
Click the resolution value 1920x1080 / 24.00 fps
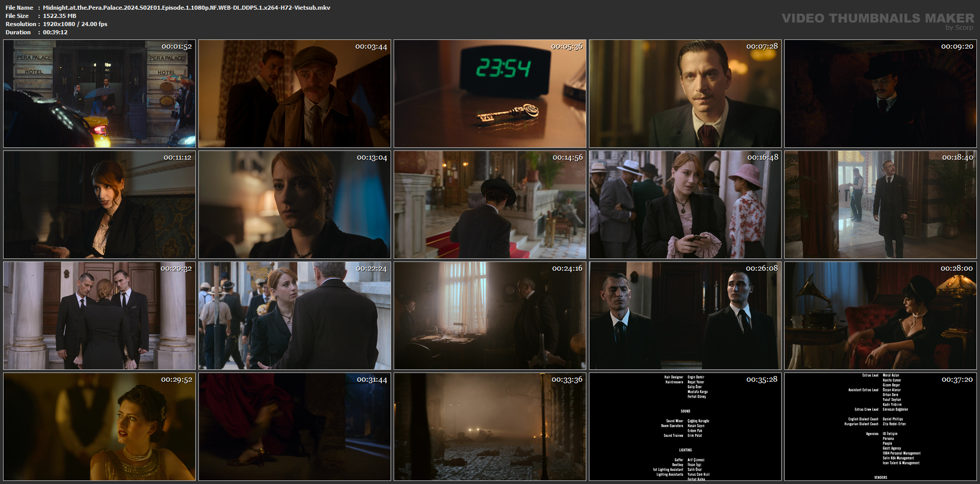[75, 24]
